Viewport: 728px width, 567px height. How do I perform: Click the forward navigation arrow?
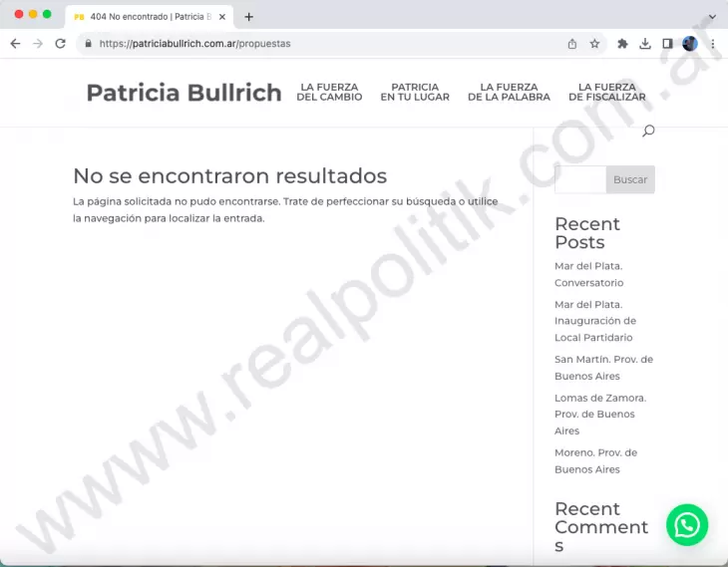[x=38, y=44]
